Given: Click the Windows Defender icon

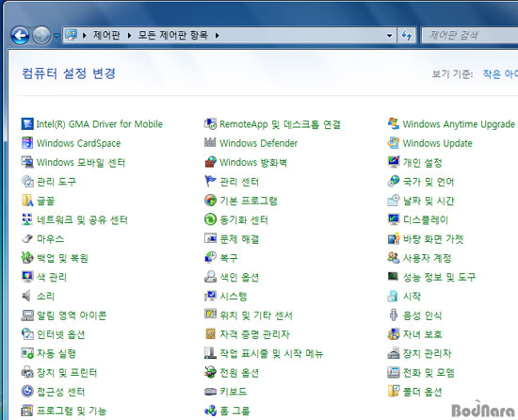Looking at the screenshot, I should 210,143.
